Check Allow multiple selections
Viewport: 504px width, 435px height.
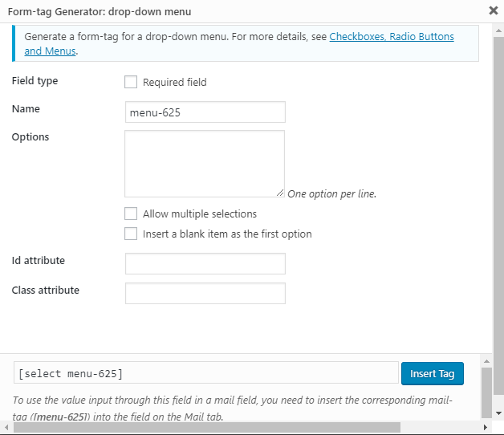click(131, 214)
